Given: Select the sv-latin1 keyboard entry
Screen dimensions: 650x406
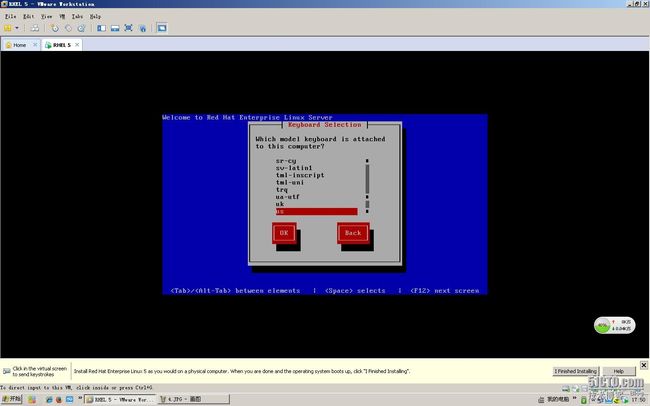Looking at the screenshot, I should [x=294, y=168].
